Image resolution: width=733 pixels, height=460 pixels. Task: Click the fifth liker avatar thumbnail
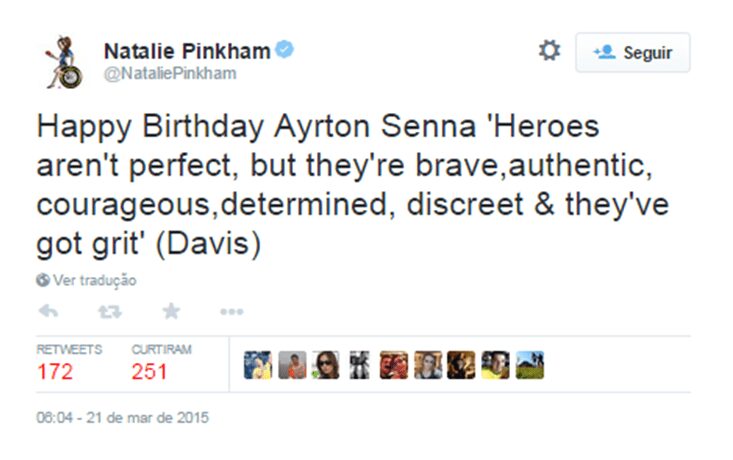tap(394, 365)
